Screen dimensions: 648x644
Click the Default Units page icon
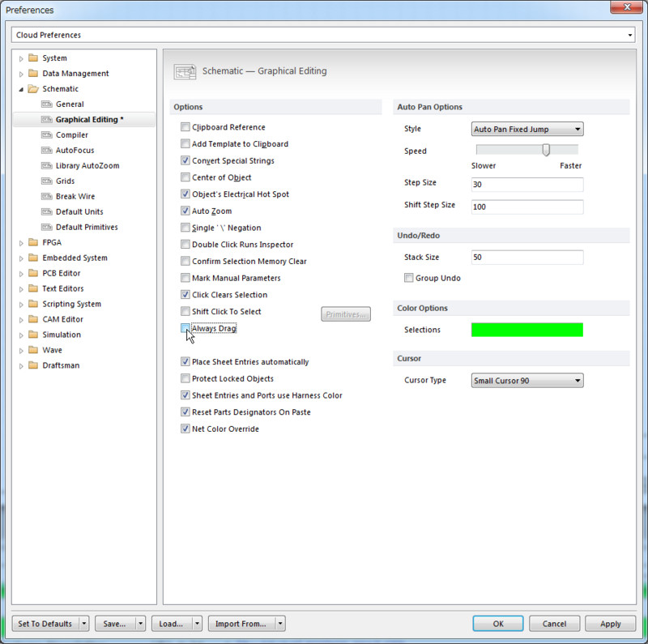pos(47,211)
